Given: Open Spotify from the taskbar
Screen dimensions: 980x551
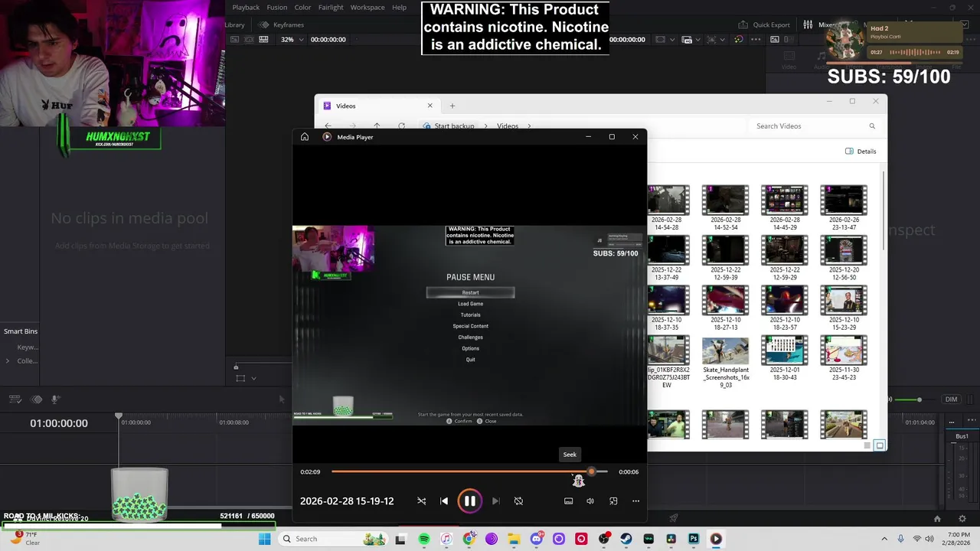Looking at the screenshot, I should tap(424, 539).
